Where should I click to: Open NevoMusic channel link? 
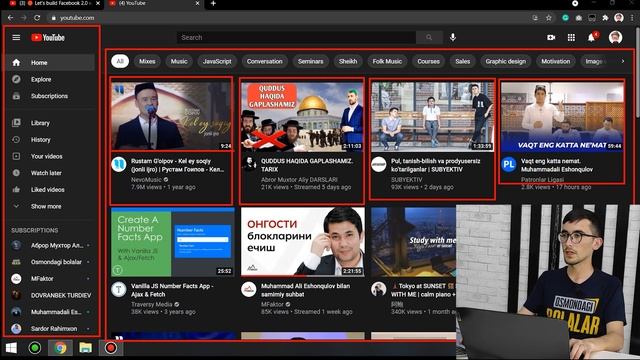146,180
